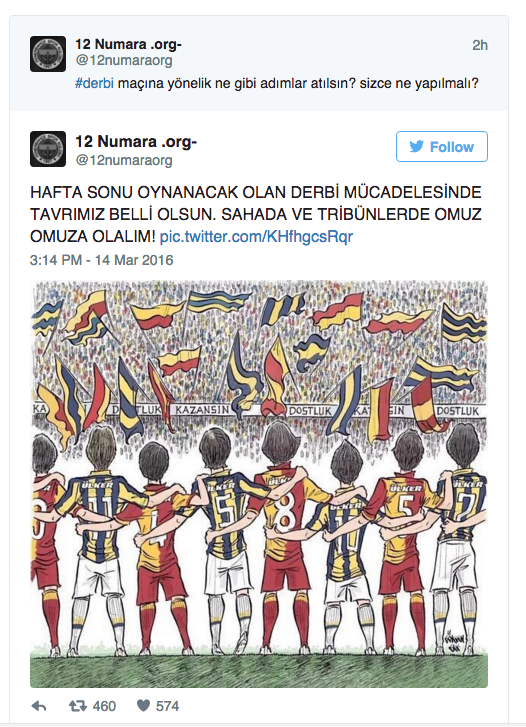The width and height of the screenshot is (526, 727).
Task: Like the tweet using the heart icon
Action: click(x=143, y=706)
